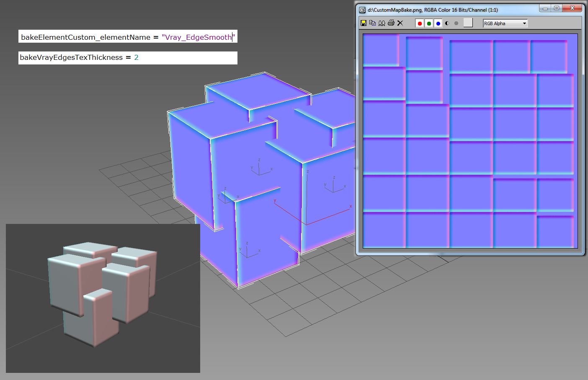Clone the rendered frame window

(382, 23)
